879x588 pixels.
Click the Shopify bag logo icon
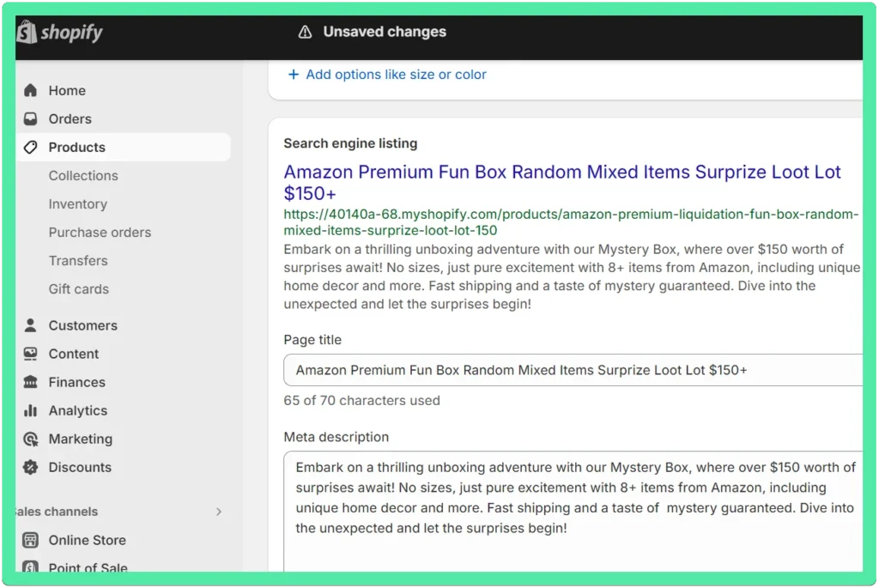27,32
